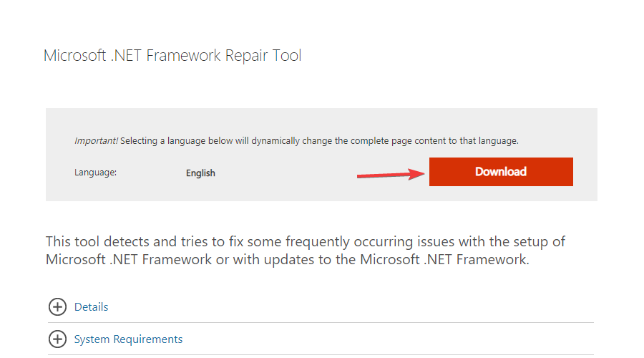644x358 pixels.
Task: Click the divider line below System Requirements
Action: pyautogui.click(x=321, y=355)
